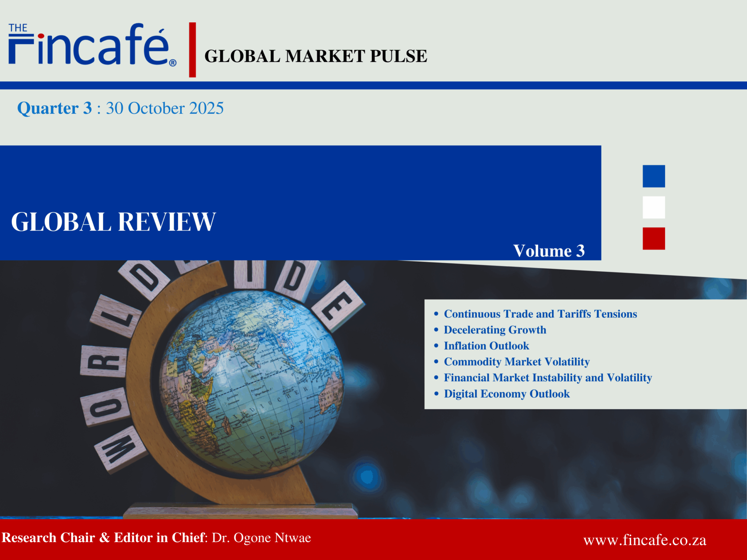Click the Inflation Outlook bullet
The height and width of the screenshot is (560, 747).
click(486, 346)
